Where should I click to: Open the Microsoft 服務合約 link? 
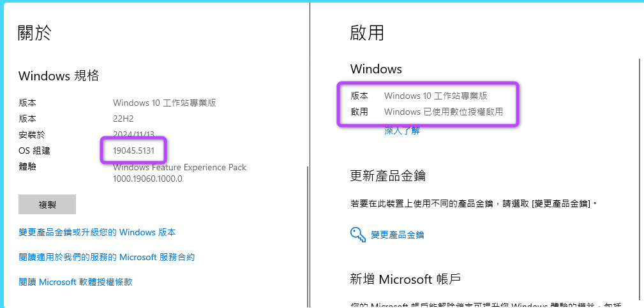[107, 257]
